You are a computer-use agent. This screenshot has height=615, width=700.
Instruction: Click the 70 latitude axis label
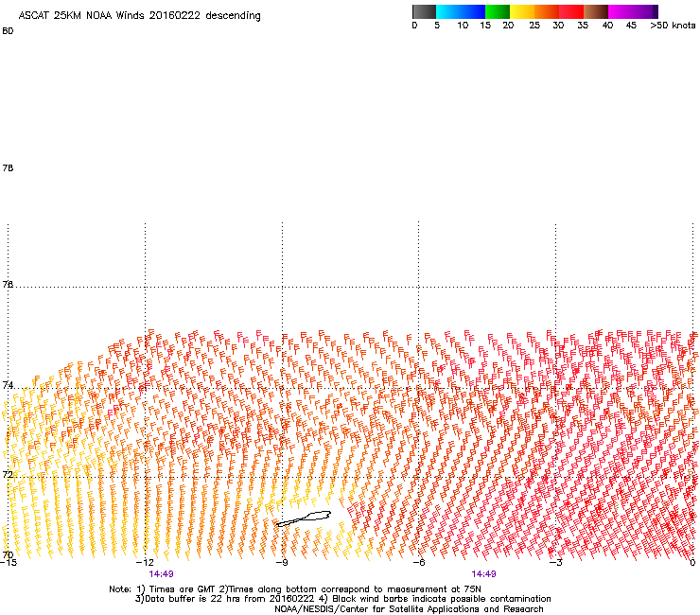pyautogui.click(x=8, y=554)
